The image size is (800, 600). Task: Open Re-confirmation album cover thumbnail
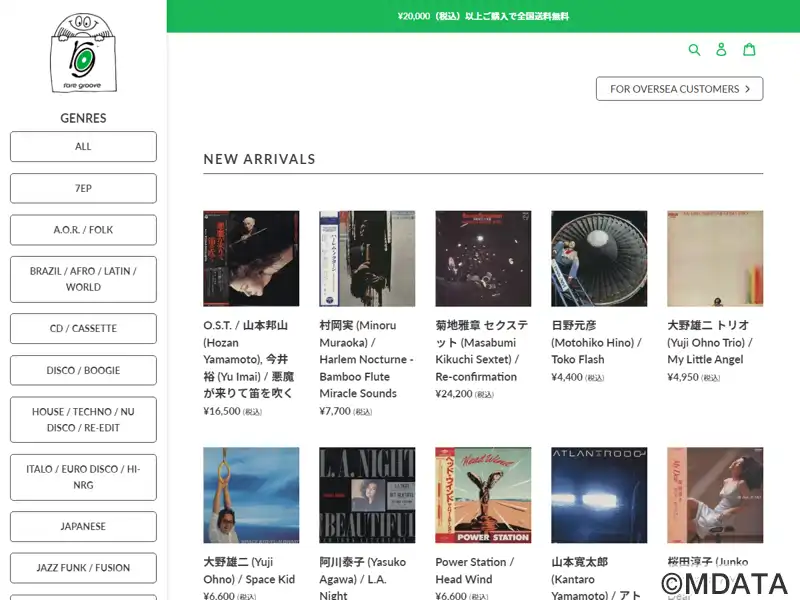(x=483, y=259)
